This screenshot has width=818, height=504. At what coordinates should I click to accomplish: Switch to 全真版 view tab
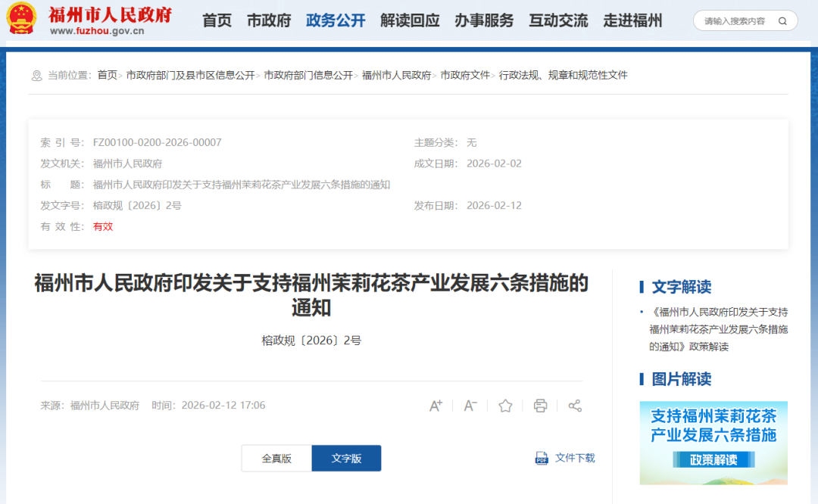pos(276,459)
